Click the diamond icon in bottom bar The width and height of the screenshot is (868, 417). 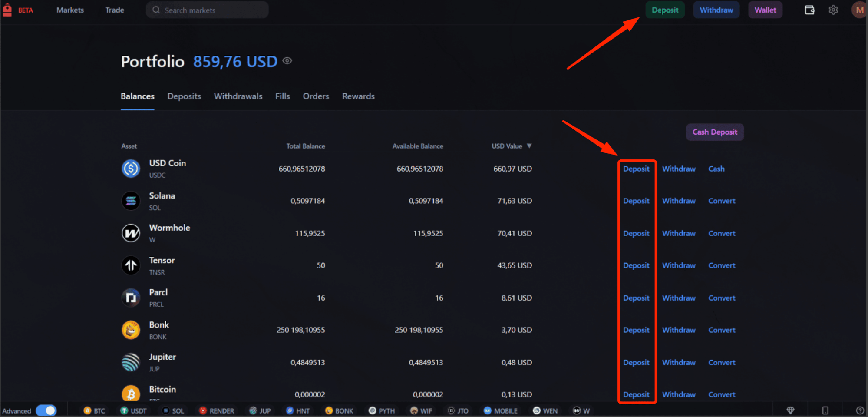tap(790, 410)
